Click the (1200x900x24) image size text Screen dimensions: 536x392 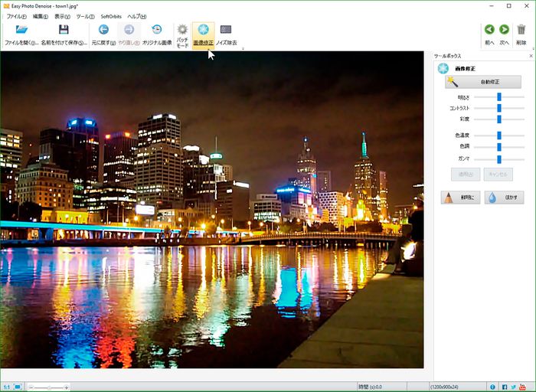click(444, 387)
